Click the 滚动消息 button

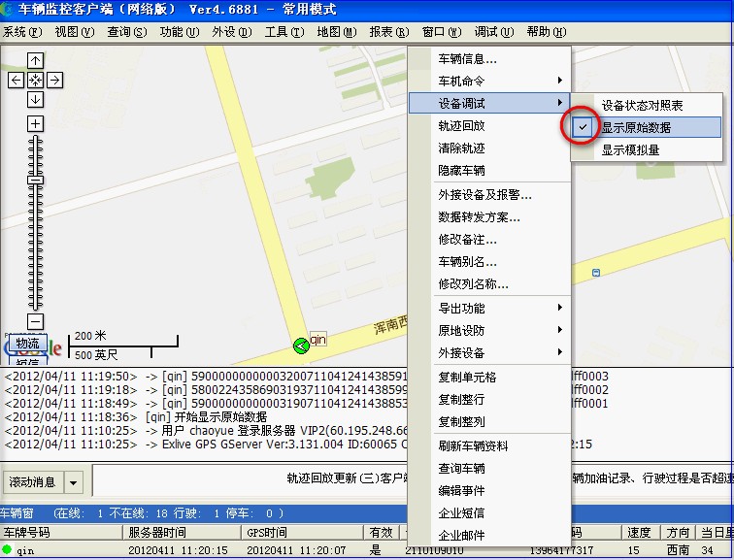point(32,481)
